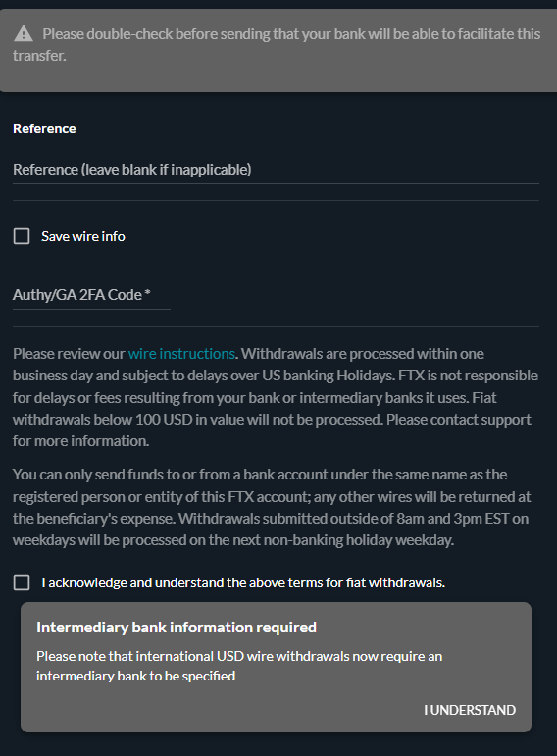Screen dimensions: 557x756
Task: Click the 8am and 3pm EST processing sentence
Action: tap(271, 529)
